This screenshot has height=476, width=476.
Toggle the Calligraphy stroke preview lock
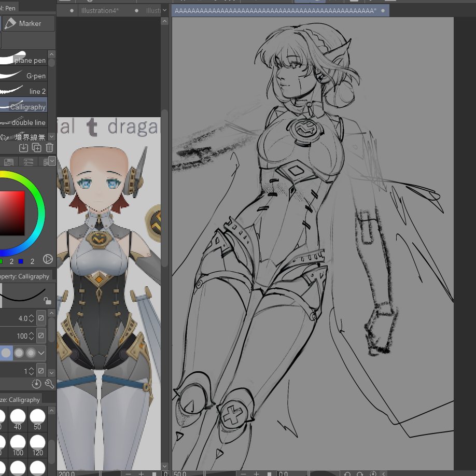click(x=47, y=301)
